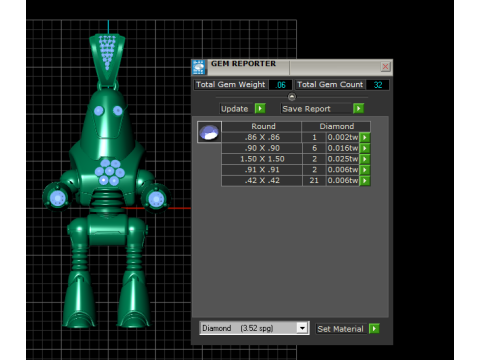The height and width of the screenshot is (360, 480).
Task: Click the Total Gem Weight value .06
Action: (280, 85)
